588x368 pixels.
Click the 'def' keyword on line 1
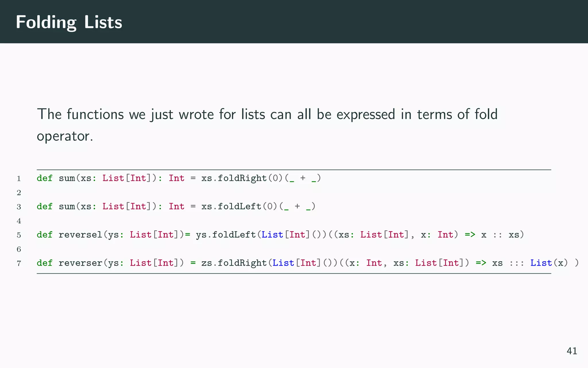[45, 178]
